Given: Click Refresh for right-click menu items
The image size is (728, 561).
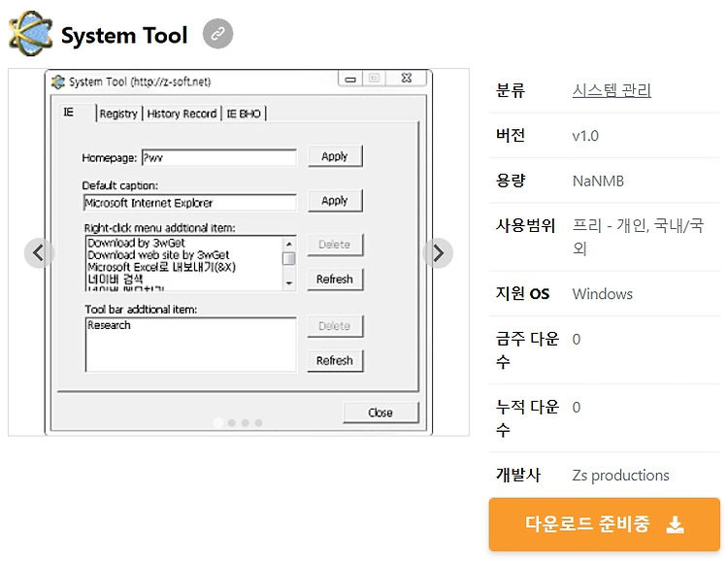Looking at the screenshot, I should pyautogui.click(x=335, y=280).
